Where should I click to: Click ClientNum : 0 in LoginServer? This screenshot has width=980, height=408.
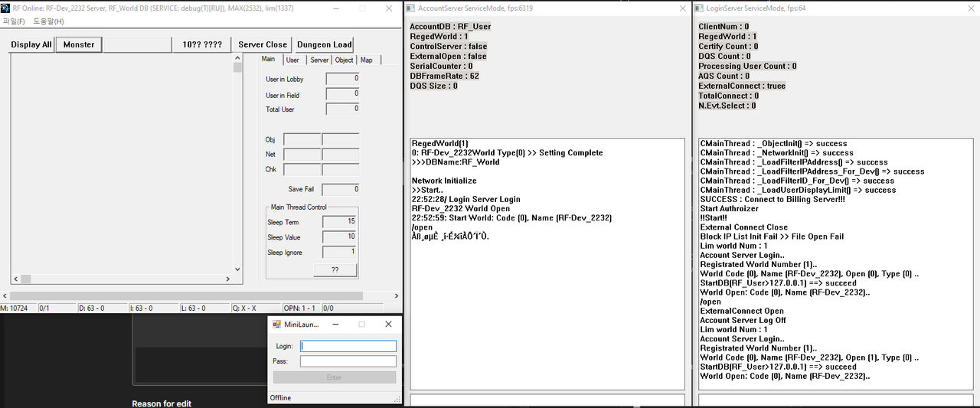click(724, 26)
